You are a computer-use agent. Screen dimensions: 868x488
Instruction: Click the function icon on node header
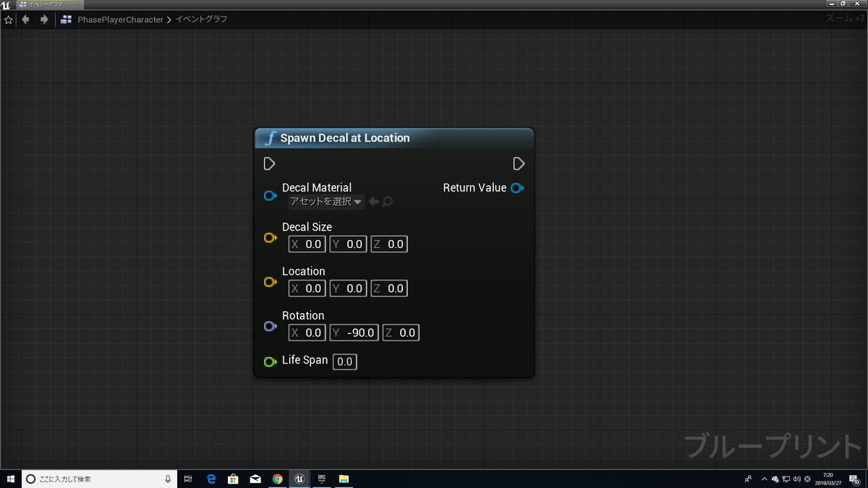point(270,138)
